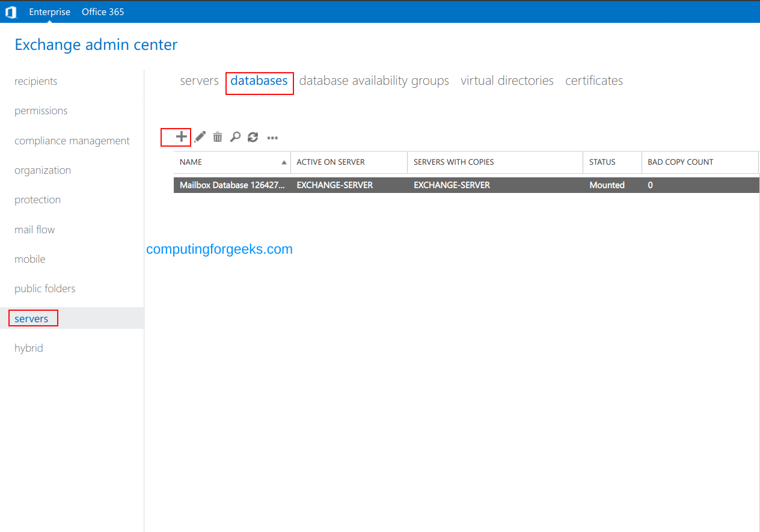Navigate to recipients in the sidebar
Screen dimensions: 760x532
coord(35,81)
